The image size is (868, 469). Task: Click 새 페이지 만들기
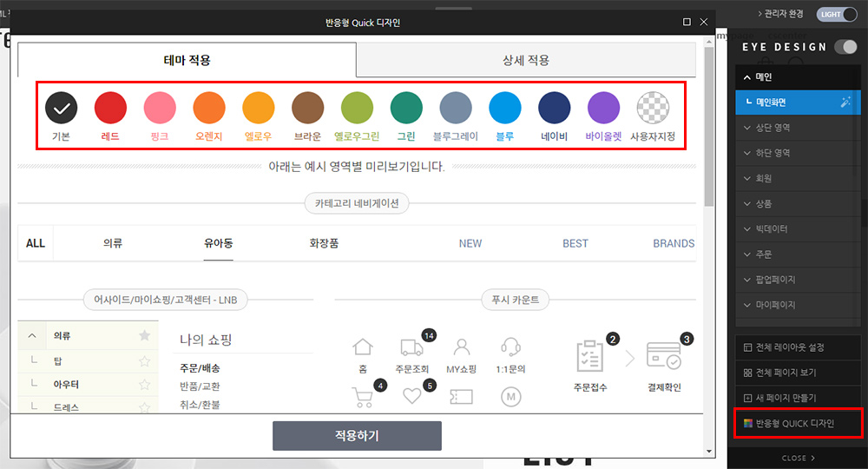pyautogui.click(x=798, y=398)
